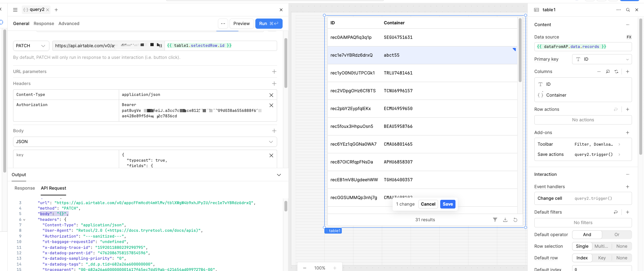The height and width of the screenshot is (271, 644).
Task: Show the output Response tab
Action: point(25,188)
